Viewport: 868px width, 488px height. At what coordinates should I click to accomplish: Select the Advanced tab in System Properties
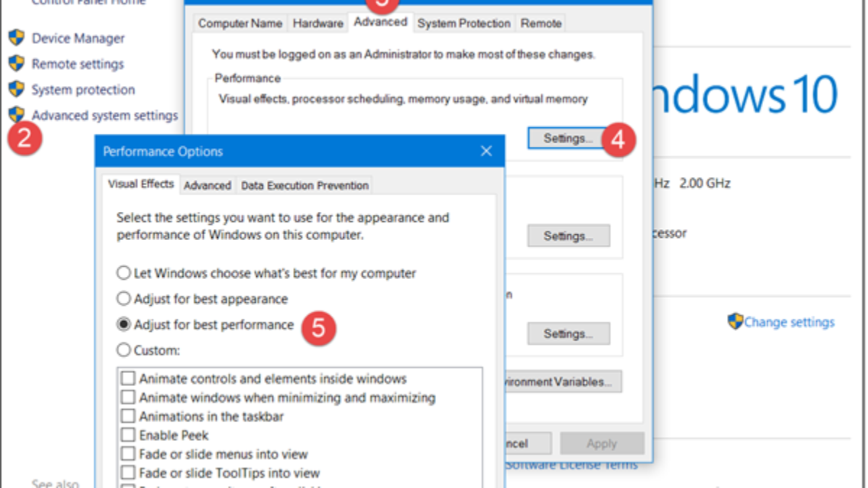pyautogui.click(x=380, y=22)
